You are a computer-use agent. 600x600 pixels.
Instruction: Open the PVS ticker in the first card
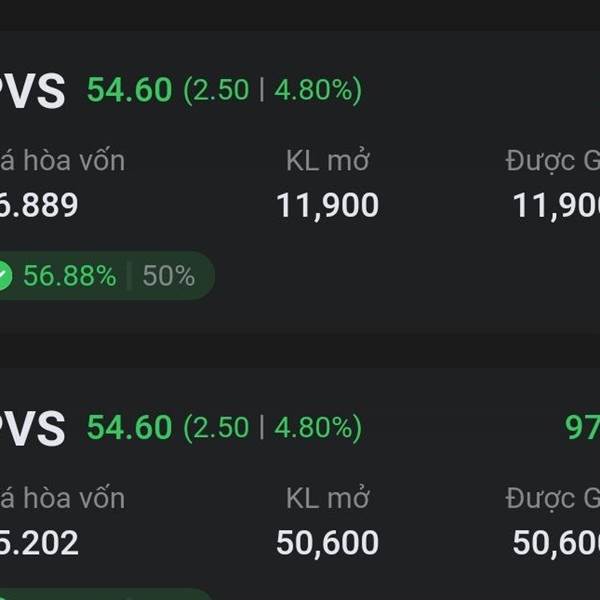click(33, 92)
